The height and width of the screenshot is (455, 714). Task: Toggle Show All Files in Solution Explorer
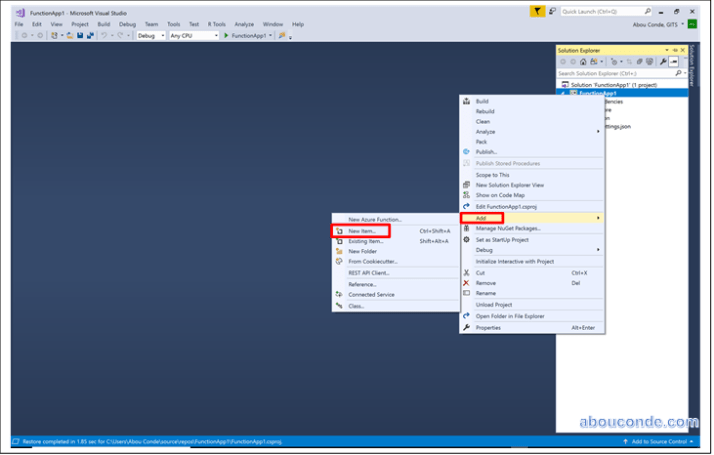tap(648, 61)
